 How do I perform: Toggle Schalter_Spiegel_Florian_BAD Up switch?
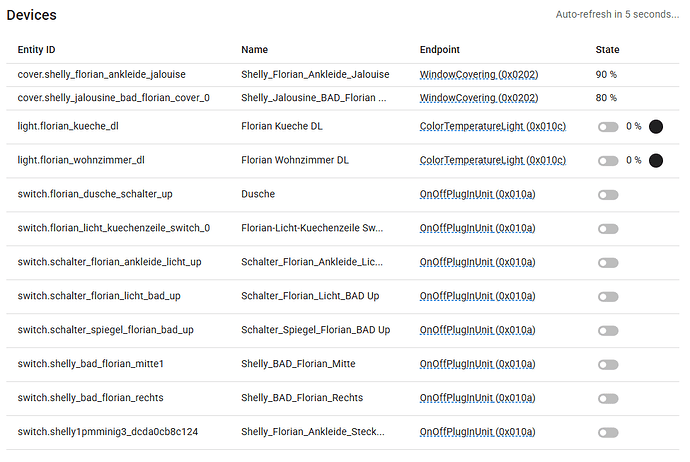(608, 330)
